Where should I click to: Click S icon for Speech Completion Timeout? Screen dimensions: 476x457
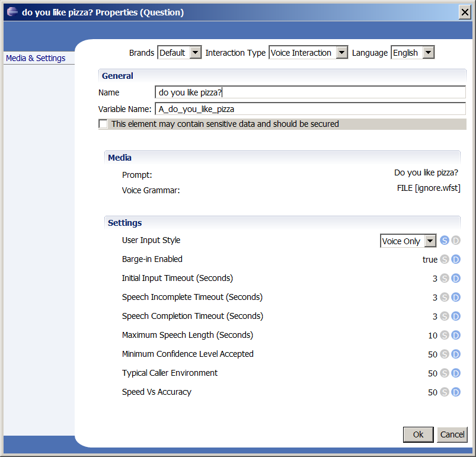coord(445,316)
